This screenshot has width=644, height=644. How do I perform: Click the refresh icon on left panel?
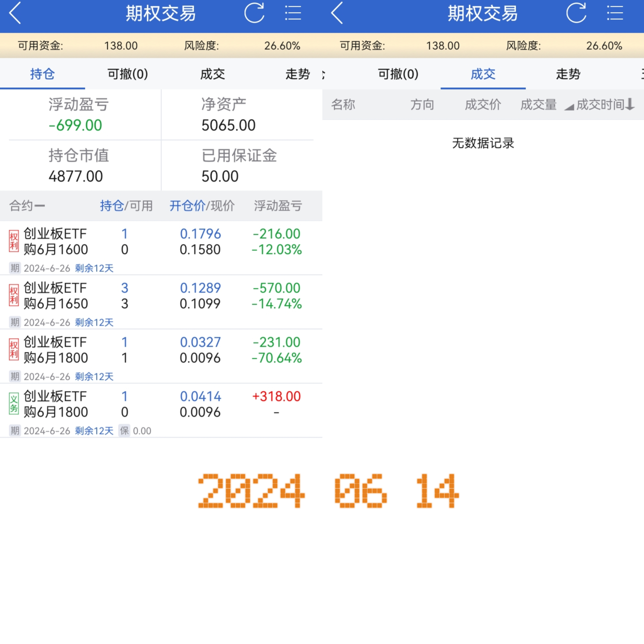(254, 13)
